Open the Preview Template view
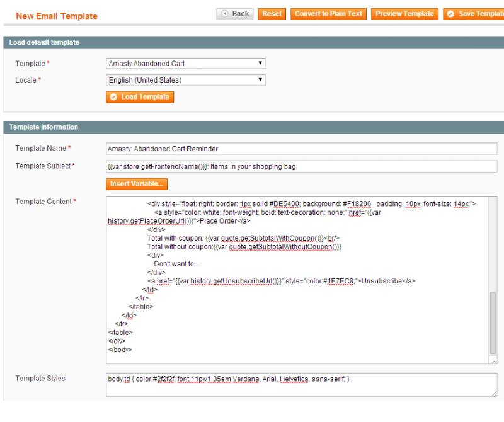 [x=404, y=14]
